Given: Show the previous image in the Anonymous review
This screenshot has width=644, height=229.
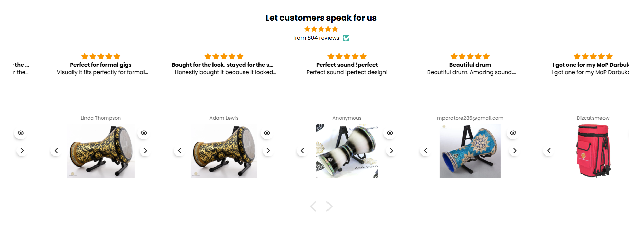Looking at the screenshot, I should [x=302, y=151].
